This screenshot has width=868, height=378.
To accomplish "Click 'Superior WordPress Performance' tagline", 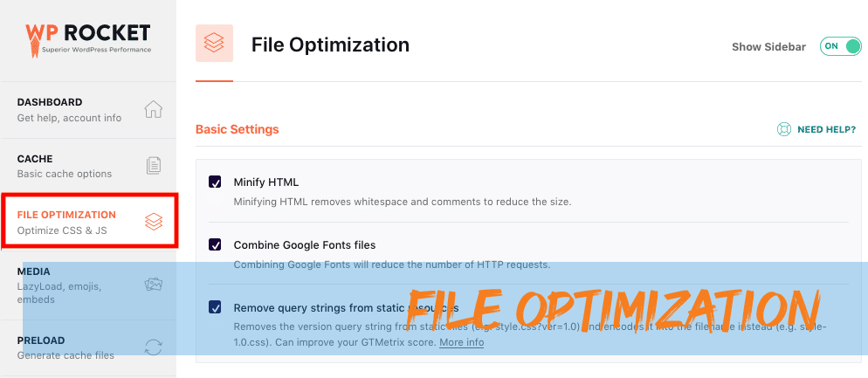I will [x=95, y=50].
